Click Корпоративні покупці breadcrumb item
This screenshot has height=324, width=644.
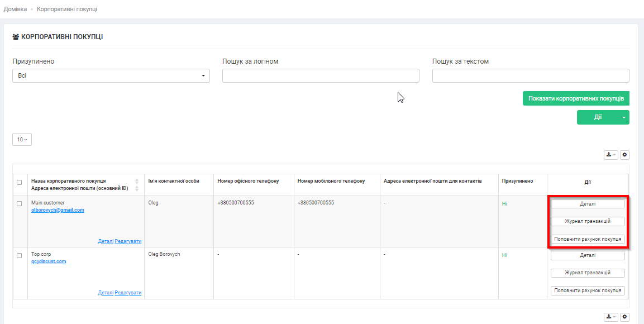pos(67,9)
